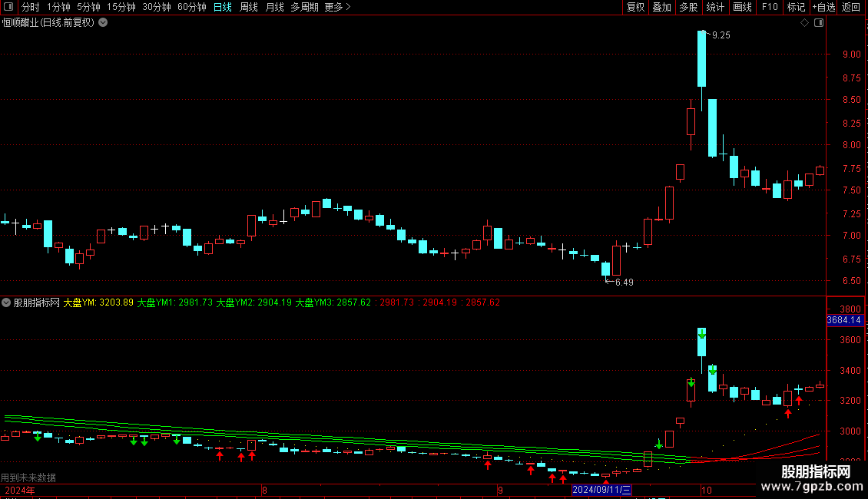Click the 2024/09/11/三 date marker

(x=601, y=490)
